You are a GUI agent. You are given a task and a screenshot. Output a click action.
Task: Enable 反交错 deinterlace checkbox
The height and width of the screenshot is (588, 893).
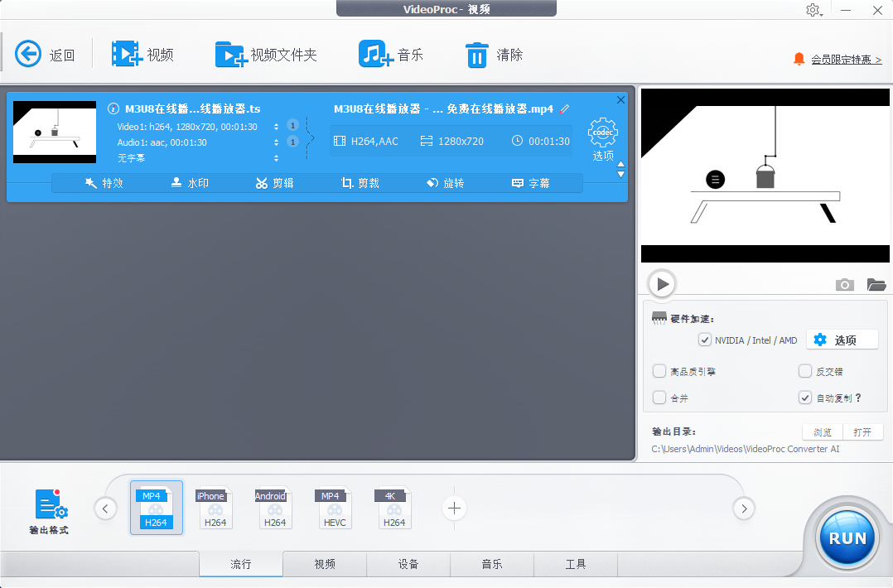(804, 371)
